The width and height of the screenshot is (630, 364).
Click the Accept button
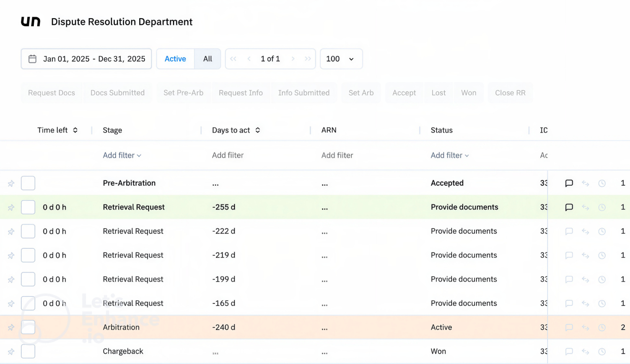[404, 93]
